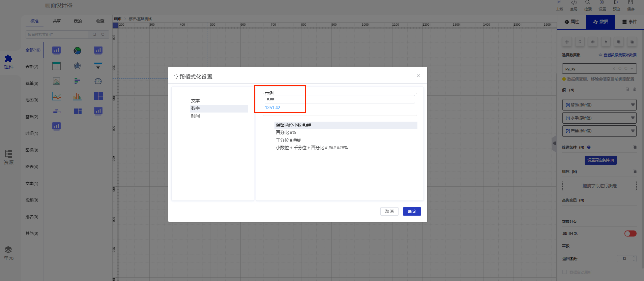This screenshot has height=281, width=644.
Task: Open the 组件 sidebar section
Action: coord(8,62)
